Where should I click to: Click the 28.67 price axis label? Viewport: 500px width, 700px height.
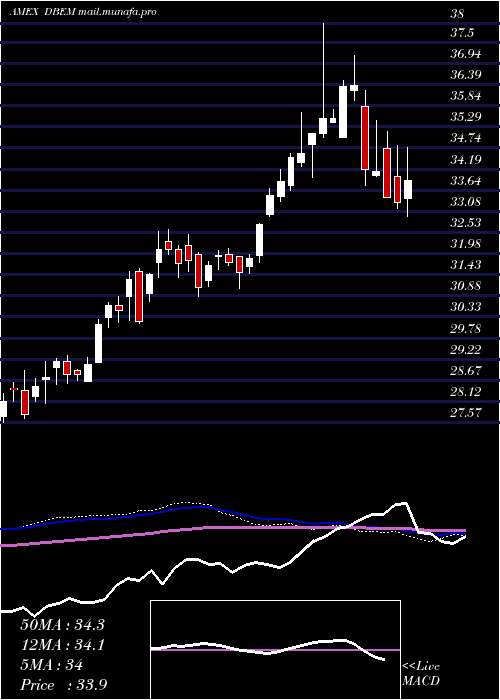(466, 371)
